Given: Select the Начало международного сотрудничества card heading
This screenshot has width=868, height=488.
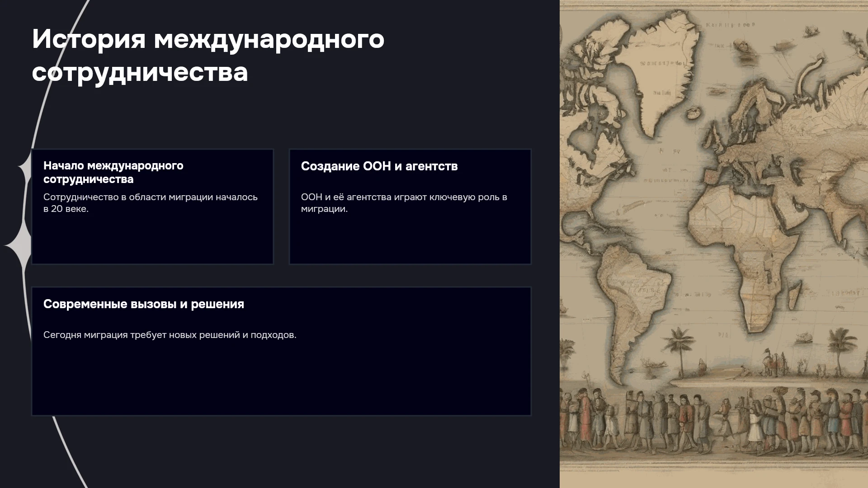Looking at the screenshot, I should click(113, 172).
